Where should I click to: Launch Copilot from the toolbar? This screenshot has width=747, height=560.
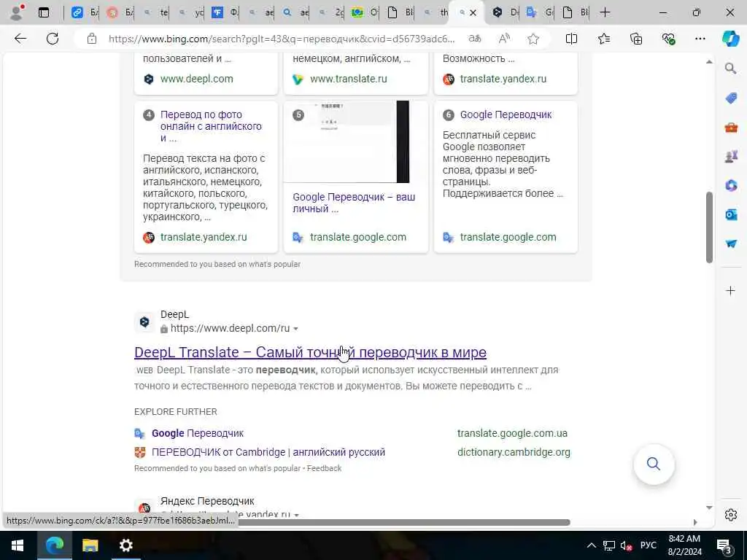point(730,39)
